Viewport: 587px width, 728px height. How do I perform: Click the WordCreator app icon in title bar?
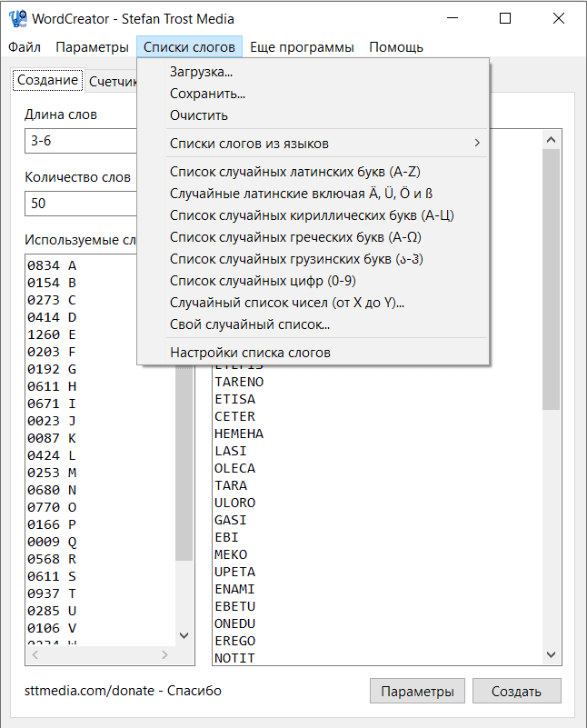[17, 18]
